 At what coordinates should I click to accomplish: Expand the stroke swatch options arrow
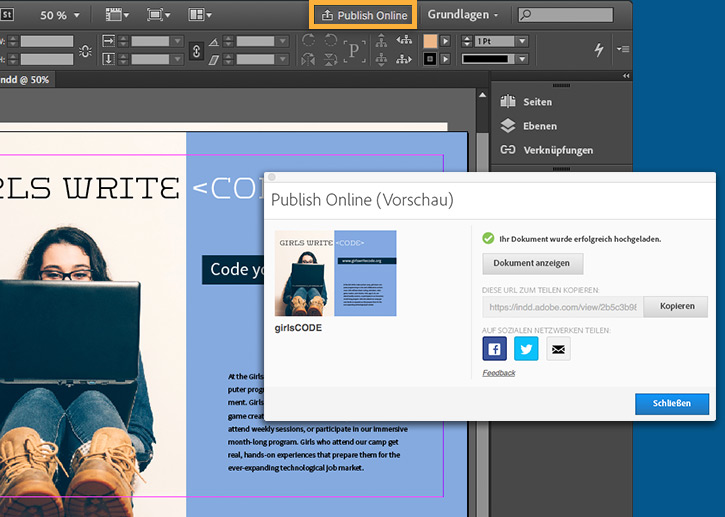click(445, 59)
